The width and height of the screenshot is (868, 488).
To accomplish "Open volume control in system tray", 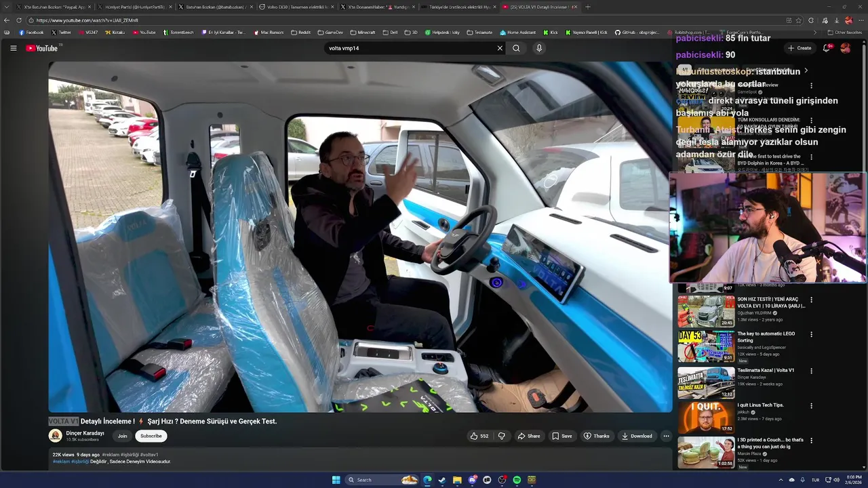I will [x=836, y=480].
